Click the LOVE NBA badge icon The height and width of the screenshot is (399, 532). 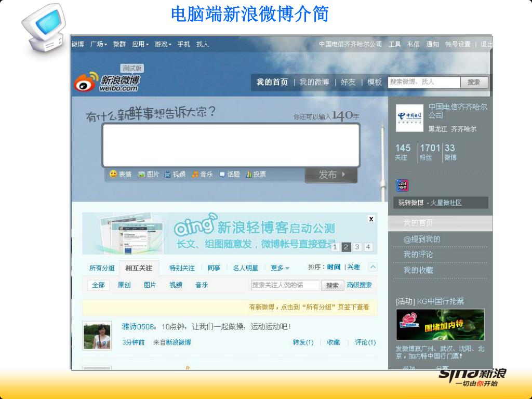[x=403, y=185]
